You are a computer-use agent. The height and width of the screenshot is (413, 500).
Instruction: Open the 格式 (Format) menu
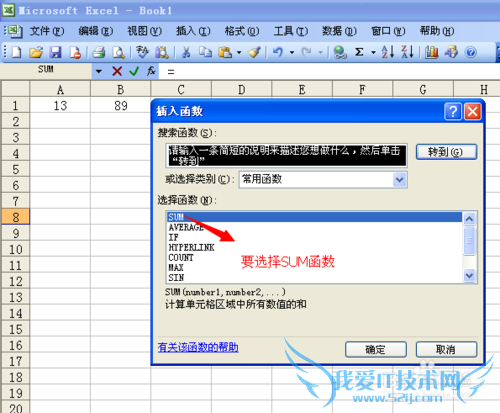(x=242, y=31)
